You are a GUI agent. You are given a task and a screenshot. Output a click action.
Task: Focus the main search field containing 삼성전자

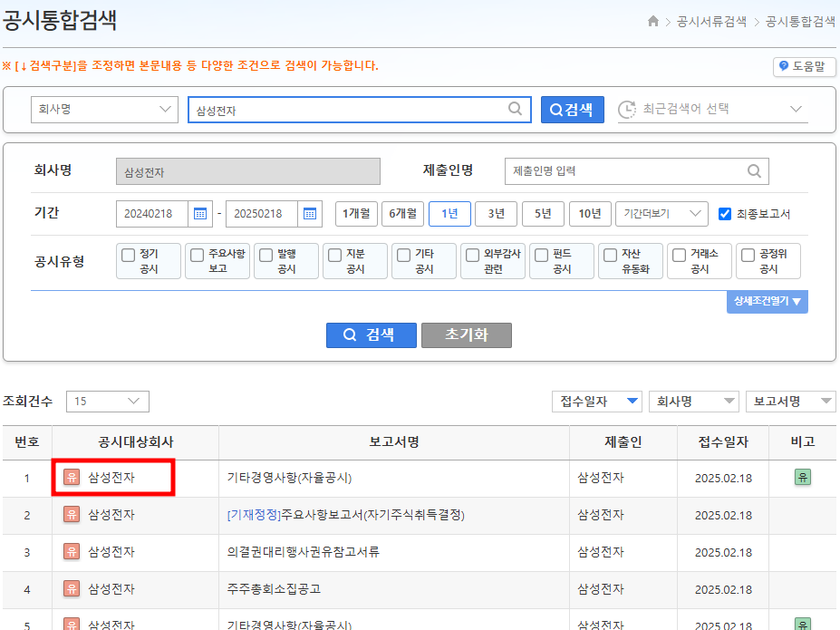(360, 110)
